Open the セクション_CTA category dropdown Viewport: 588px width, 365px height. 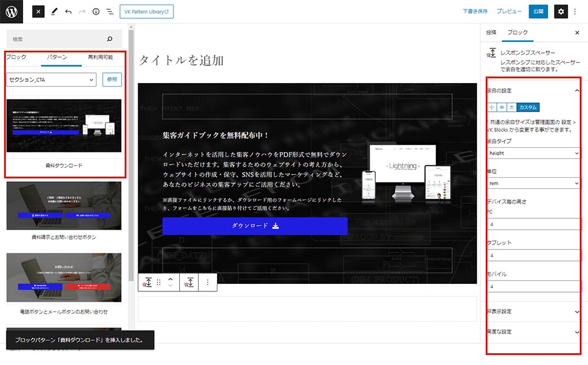[x=51, y=79]
